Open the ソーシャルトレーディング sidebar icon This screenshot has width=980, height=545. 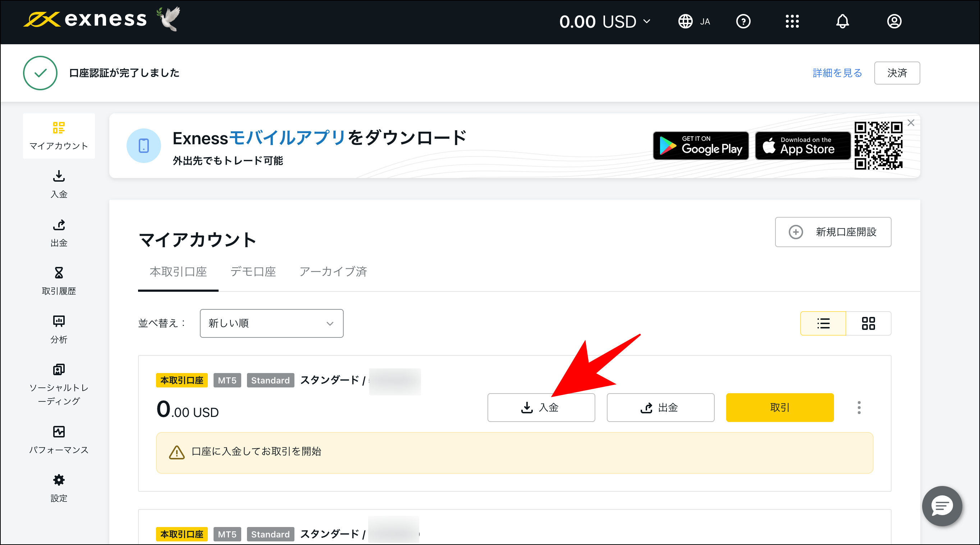tap(59, 369)
